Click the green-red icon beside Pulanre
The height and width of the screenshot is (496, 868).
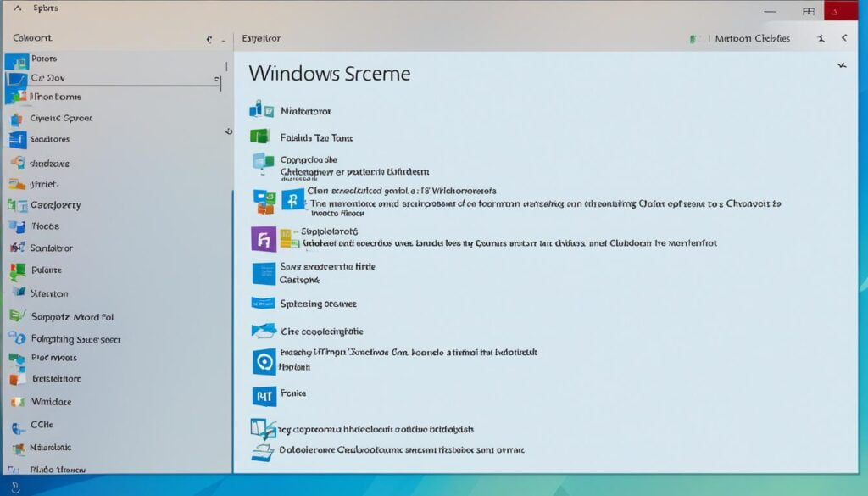tap(18, 270)
